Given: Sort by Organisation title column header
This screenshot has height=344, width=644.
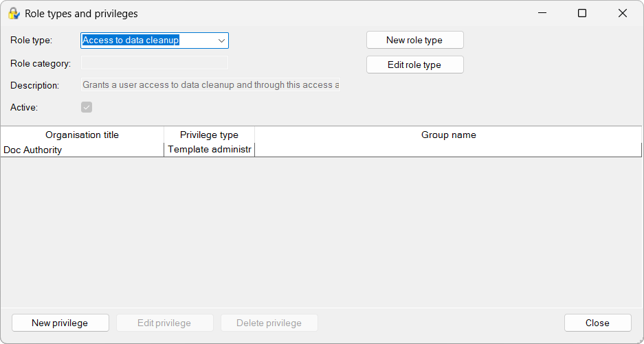Looking at the screenshot, I should (x=82, y=135).
